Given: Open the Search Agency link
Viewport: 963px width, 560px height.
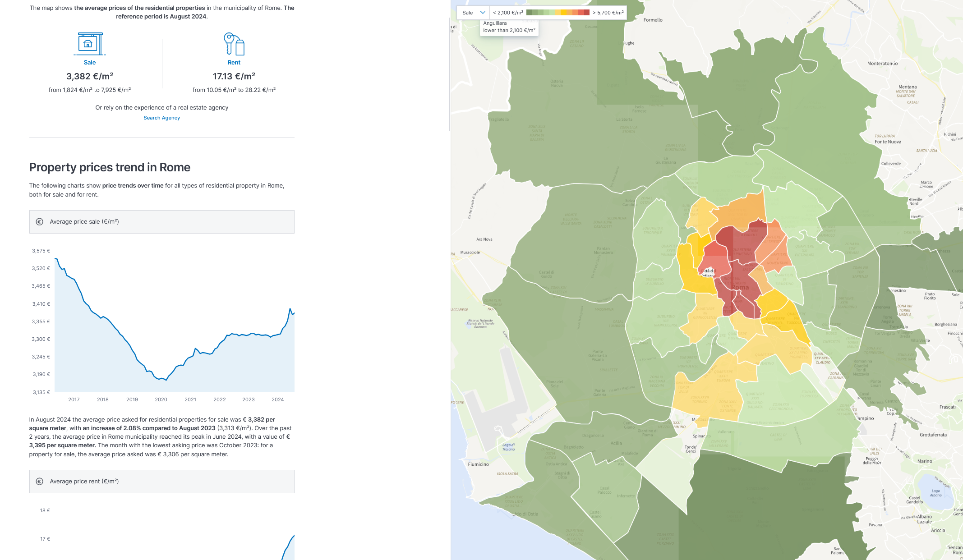Looking at the screenshot, I should click(161, 118).
